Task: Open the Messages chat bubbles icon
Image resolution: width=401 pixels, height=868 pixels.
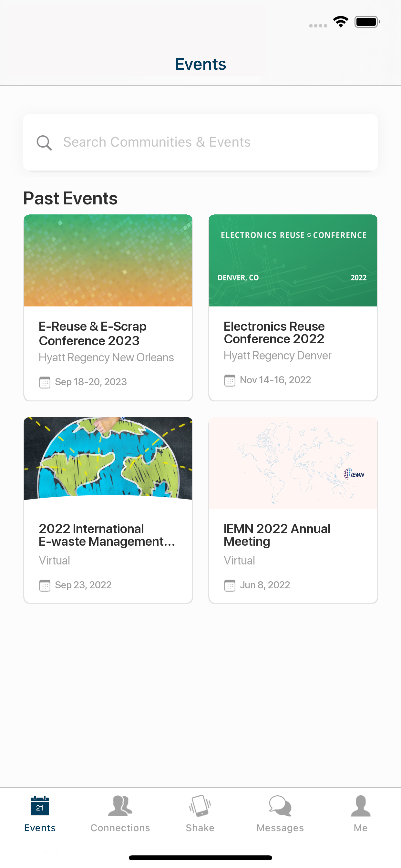Action: point(280,806)
